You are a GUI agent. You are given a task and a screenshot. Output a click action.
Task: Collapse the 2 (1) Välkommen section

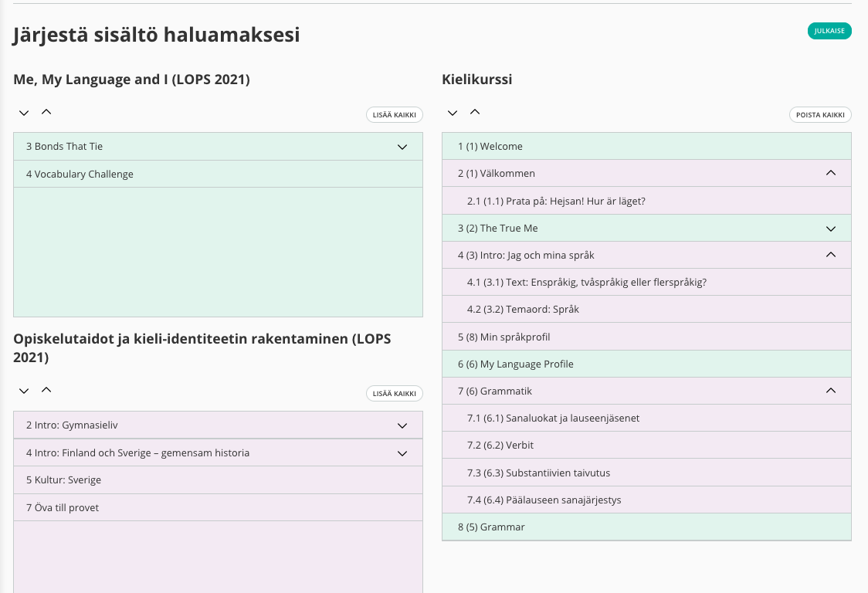point(831,173)
